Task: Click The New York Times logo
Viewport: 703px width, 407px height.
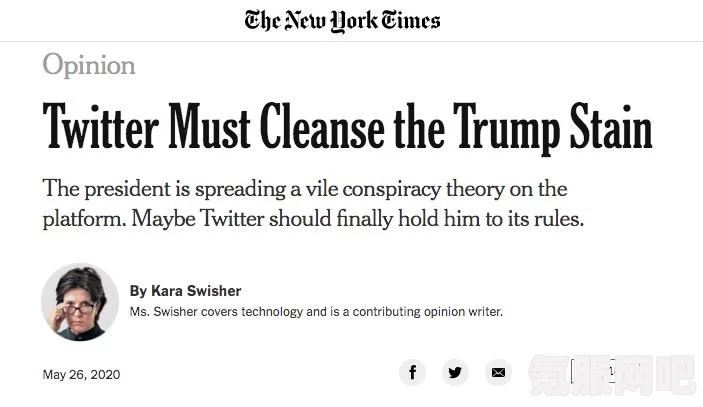Action: coord(342,21)
